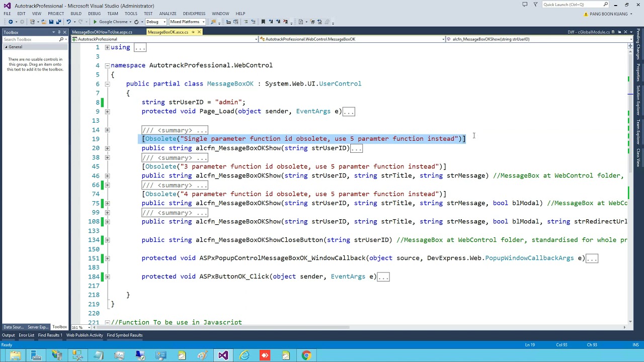644x362 pixels.
Task: Open the TOOLS menu
Action: pyautogui.click(x=131, y=14)
